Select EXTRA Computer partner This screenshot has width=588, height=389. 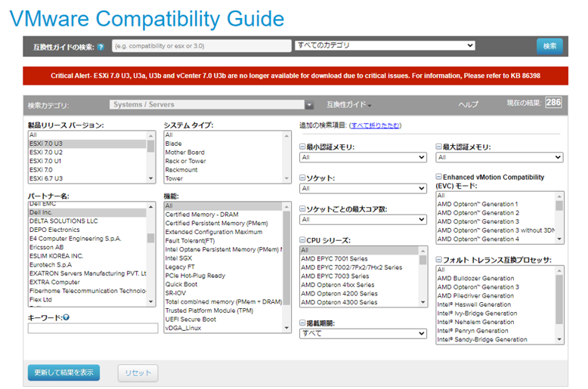88,282
